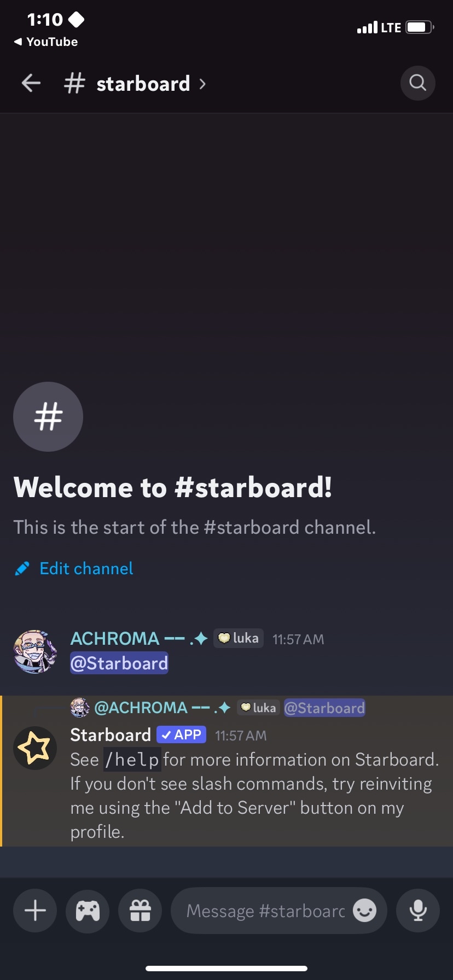Tap the back arrow icon
Screen dimensions: 453x980
[31, 84]
